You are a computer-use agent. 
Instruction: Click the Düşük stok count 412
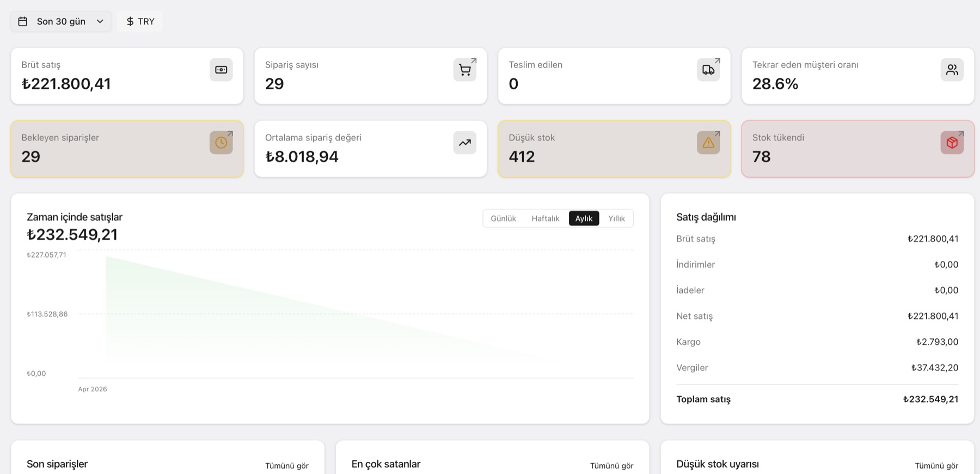[x=522, y=157]
